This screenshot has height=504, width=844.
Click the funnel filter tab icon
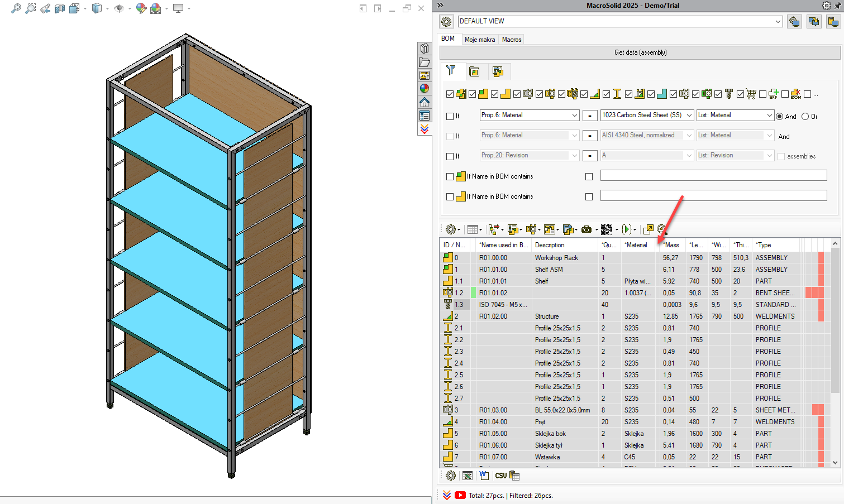tap(451, 70)
